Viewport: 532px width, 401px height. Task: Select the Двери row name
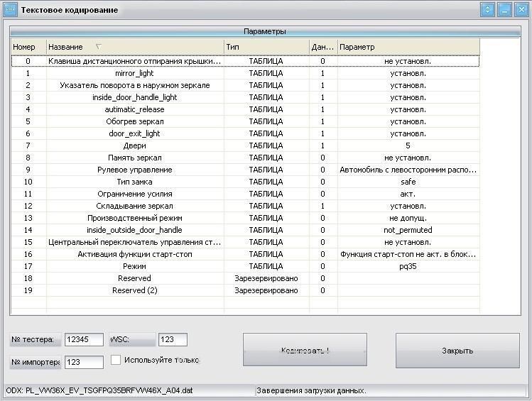point(135,145)
